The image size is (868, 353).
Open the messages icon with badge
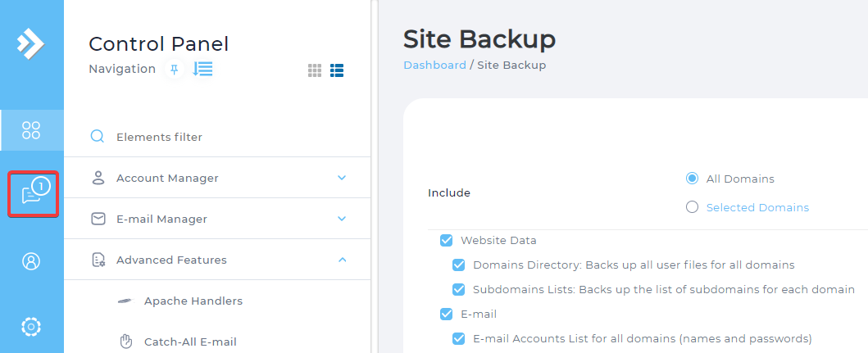[x=33, y=193]
